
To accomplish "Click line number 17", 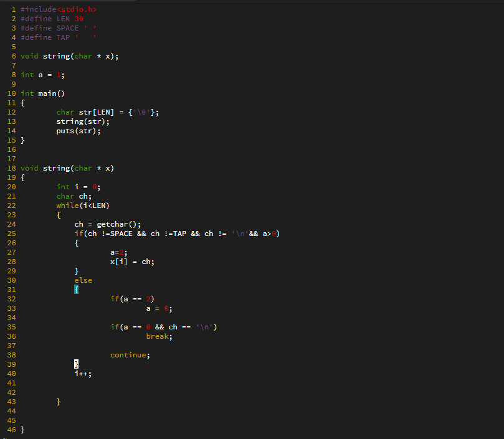I will 12,159.
